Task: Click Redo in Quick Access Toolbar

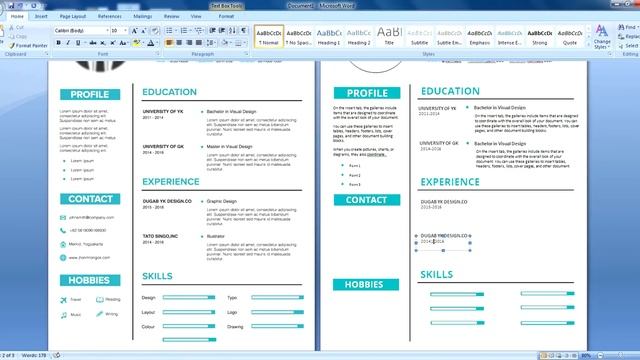Action: 33,6
